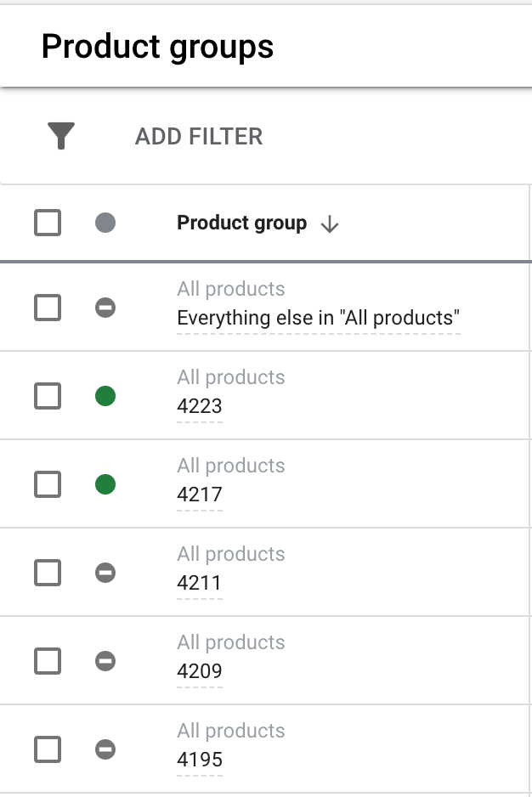Click the ADD FILTER button
This screenshot has width=532, height=797.
coord(199,137)
